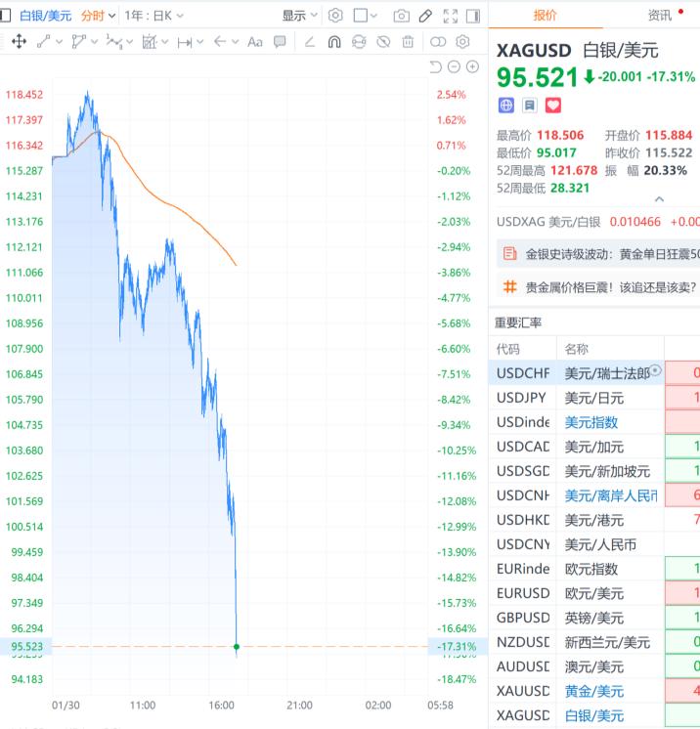Open the layout square dropdown
The width and height of the screenshot is (700, 729).
coord(365,16)
